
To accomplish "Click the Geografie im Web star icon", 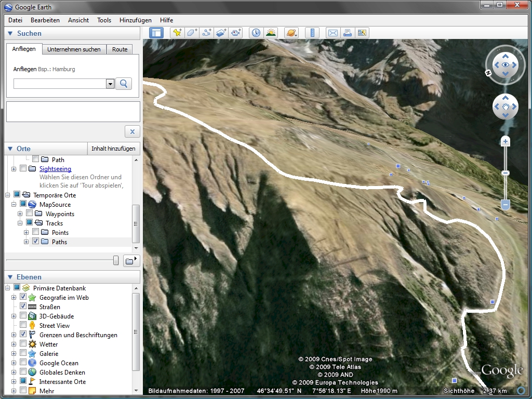I will point(32,298).
